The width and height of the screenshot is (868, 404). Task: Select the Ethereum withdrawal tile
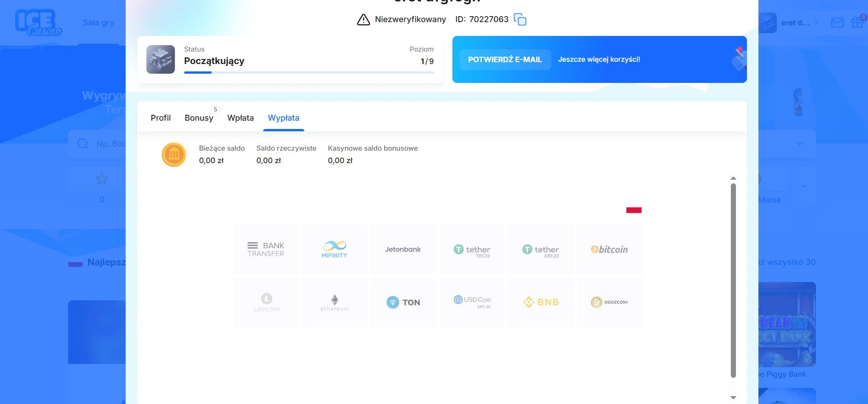335,302
